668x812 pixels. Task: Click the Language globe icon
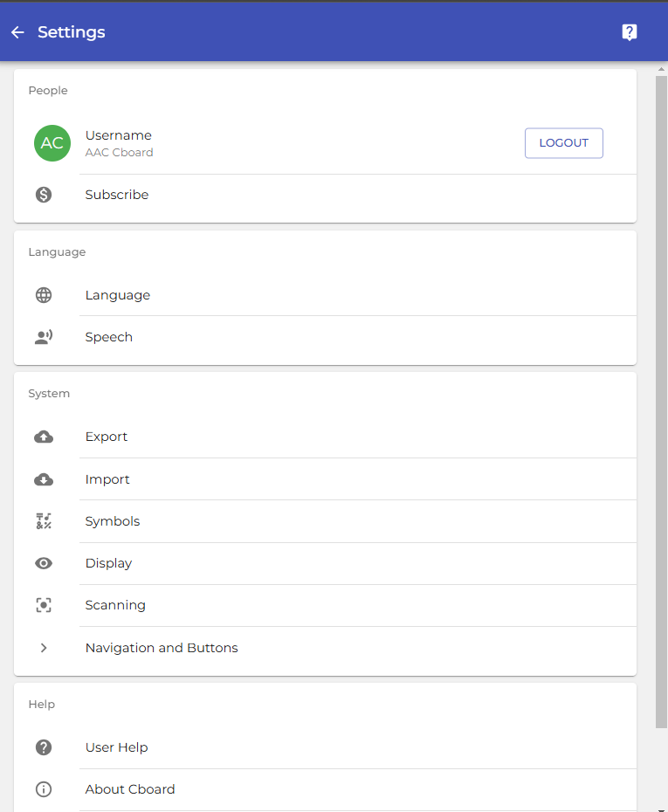click(44, 294)
